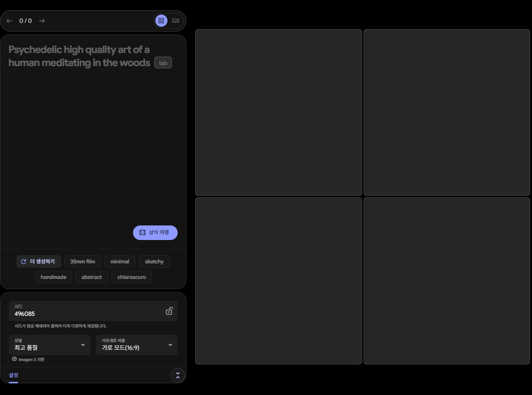
Task: Open the top-right image placeholder
Action: 447,112
